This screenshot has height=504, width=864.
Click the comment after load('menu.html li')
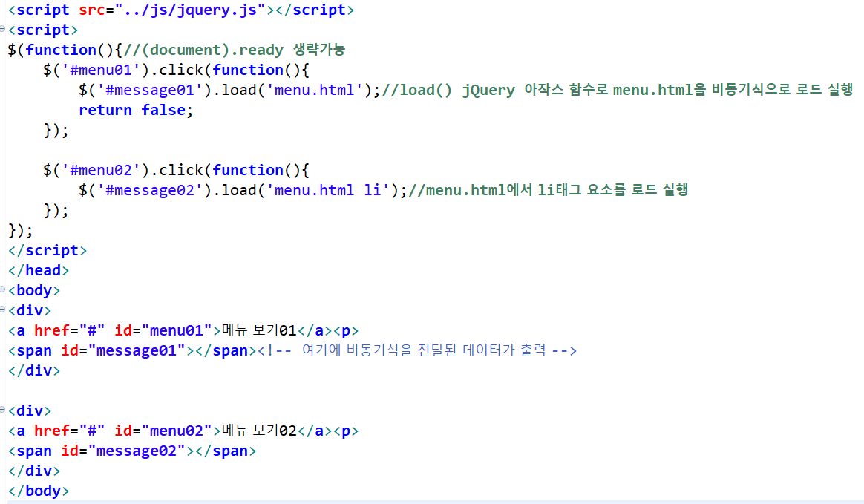(x=549, y=190)
